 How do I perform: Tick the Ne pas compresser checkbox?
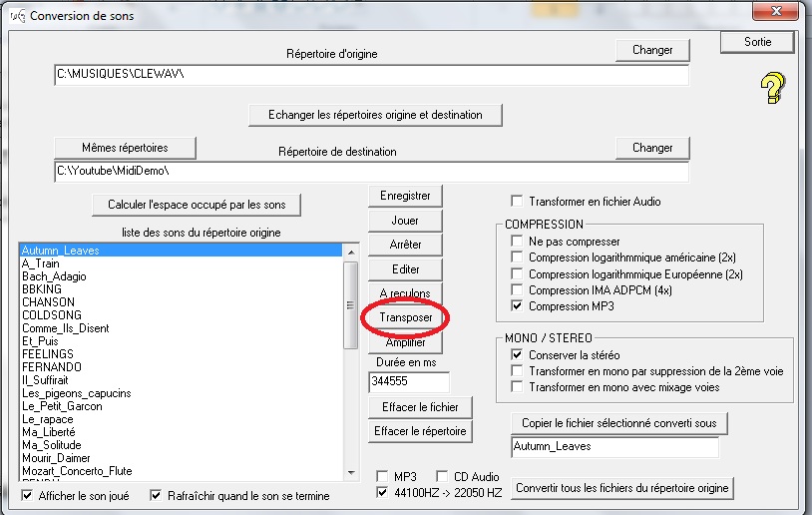(517, 242)
